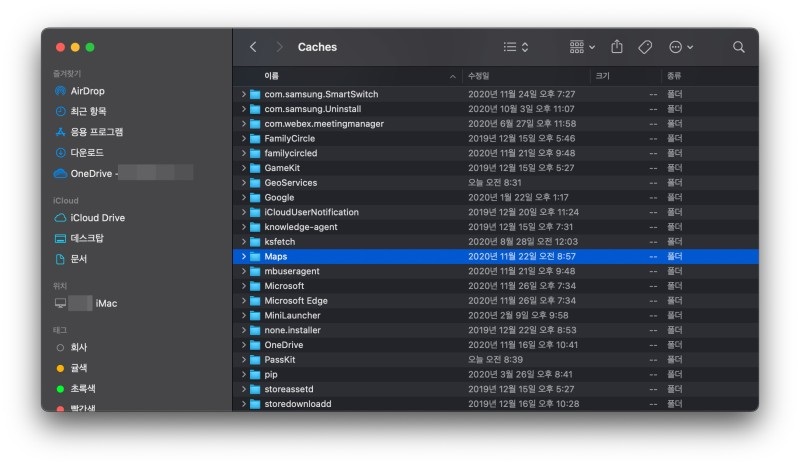The height and width of the screenshot is (466, 800).
Task: Open the search magnifier icon
Action: click(739, 47)
